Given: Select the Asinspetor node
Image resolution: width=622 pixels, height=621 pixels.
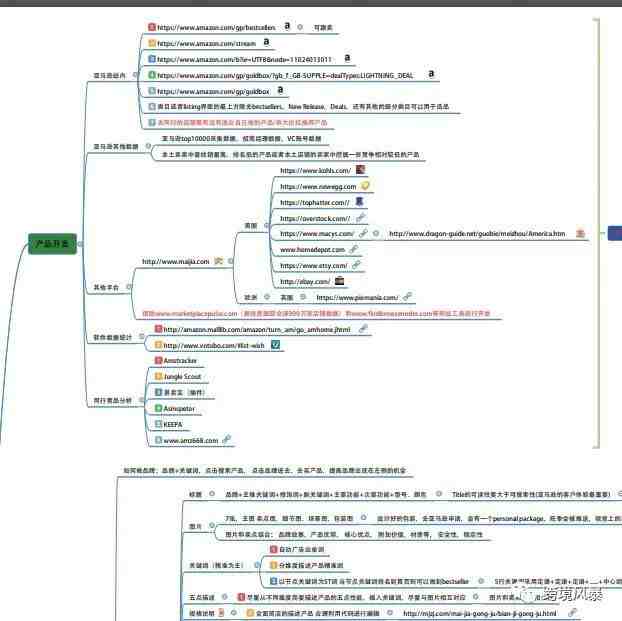Looking at the screenshot, I should pyautogui.click(x=179, y=409).
